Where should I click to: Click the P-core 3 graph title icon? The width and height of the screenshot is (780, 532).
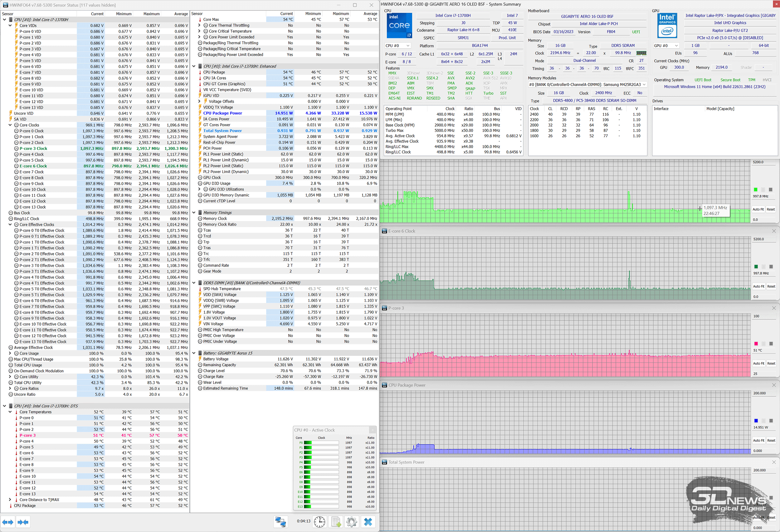[x=385, y=308]
